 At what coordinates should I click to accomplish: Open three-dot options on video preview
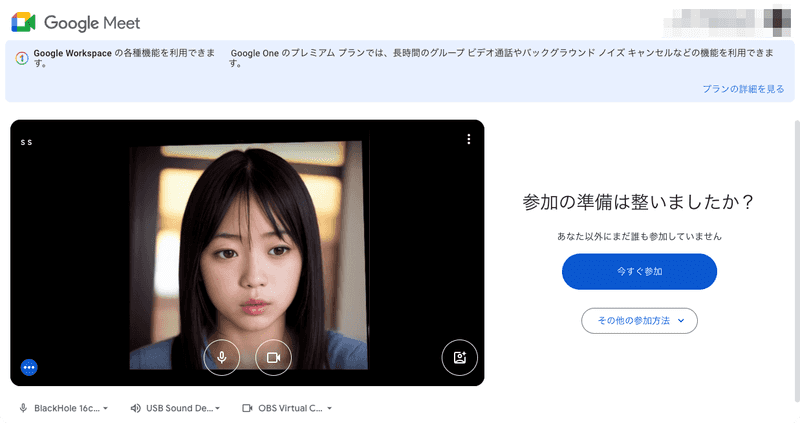468,139
